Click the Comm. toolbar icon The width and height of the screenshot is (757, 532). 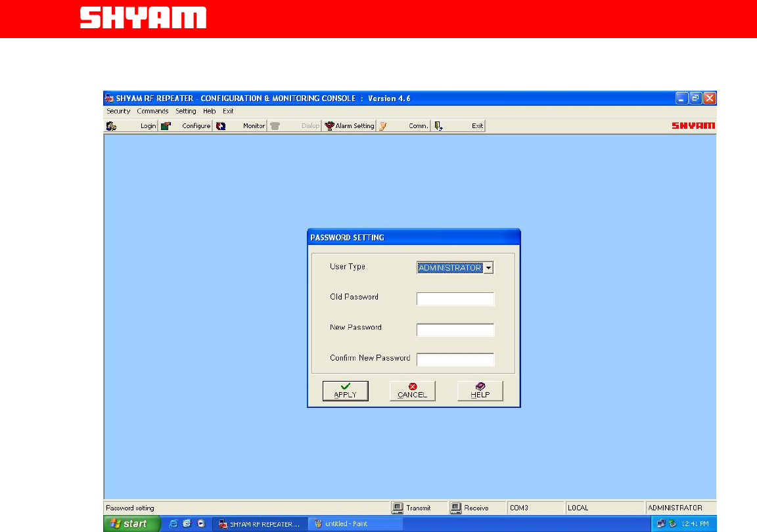(x=383, y=126)
